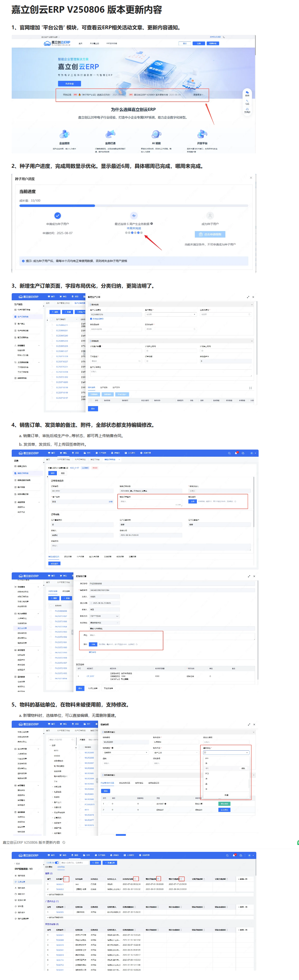Close the 种子用户进度 dialog

[251, 178]
